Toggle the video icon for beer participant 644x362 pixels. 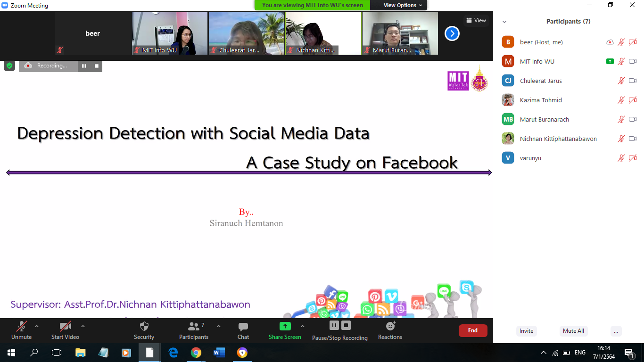[633, 42]
